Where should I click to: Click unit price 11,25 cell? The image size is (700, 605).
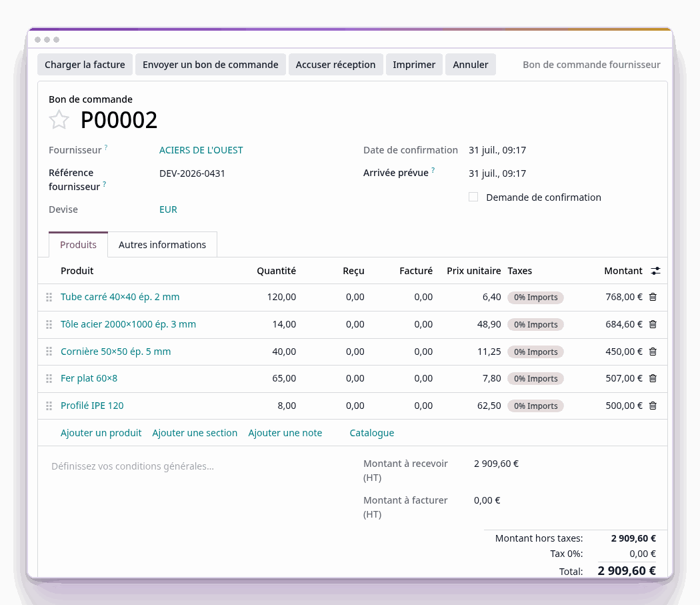tap(489, 352)
